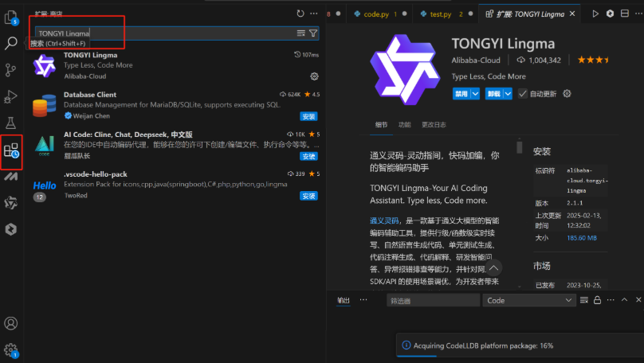Open the extensions filter menu
The width and height of the screenshot is (644, 363).
[313, 33]
